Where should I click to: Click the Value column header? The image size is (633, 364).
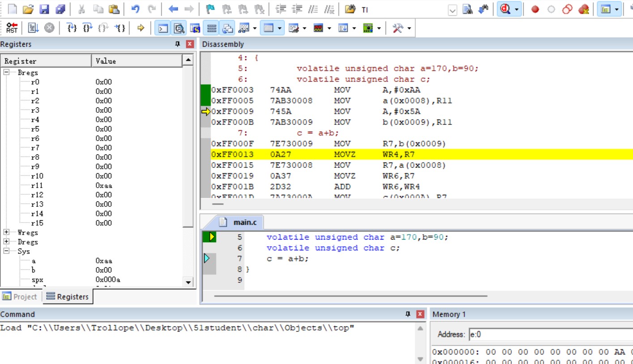pyautogui.click(x=137, y=61)
